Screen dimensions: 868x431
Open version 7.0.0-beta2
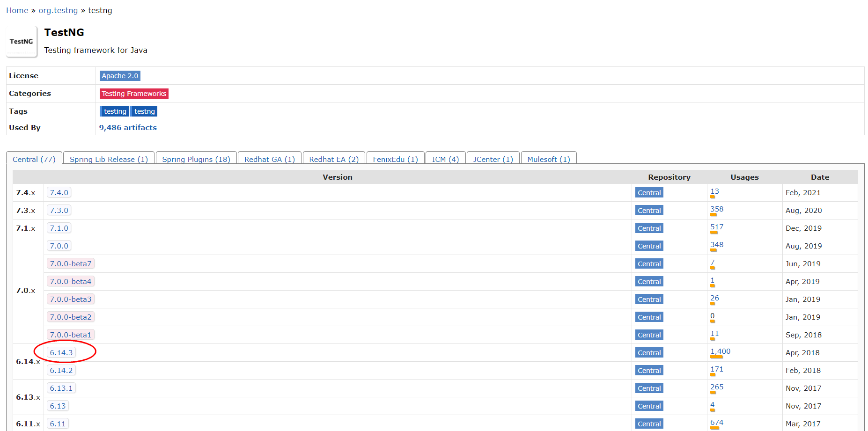[x=71, y=317]
